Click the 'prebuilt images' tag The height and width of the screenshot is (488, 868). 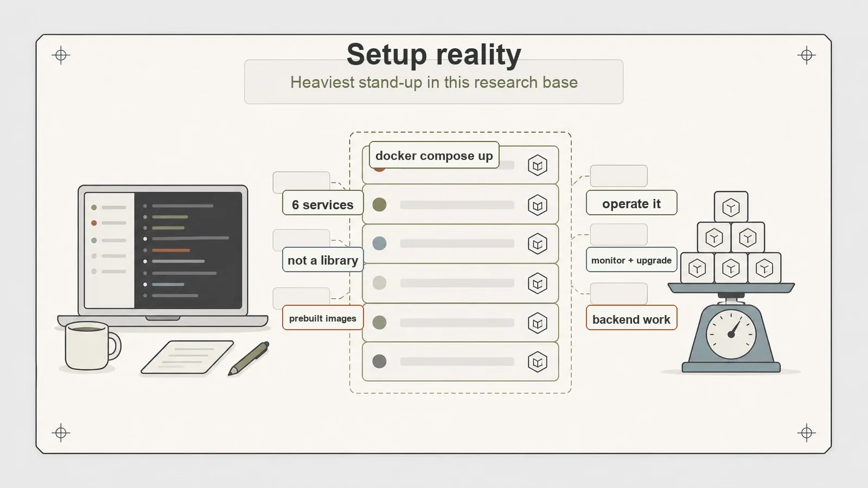coord(323,318)
